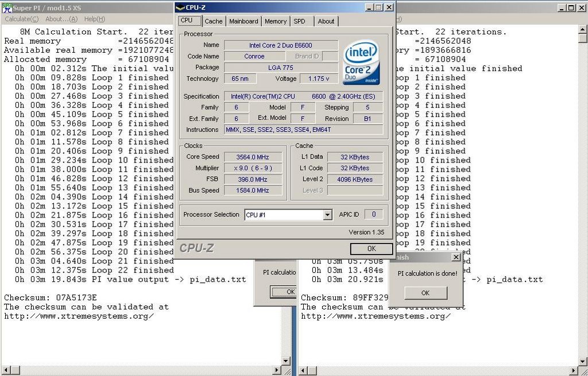Click the Stepping value '5'
The width and height of the screenshot is (588, 376).
pyautogui.click(x=367, y=107)
